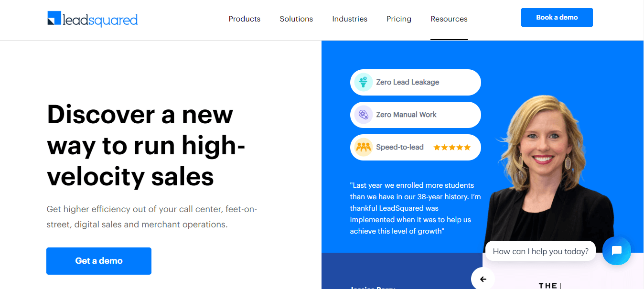This screenshot has width=644, height=289.
Task: Open the Industries dropdown
Action: pos(349,19)
